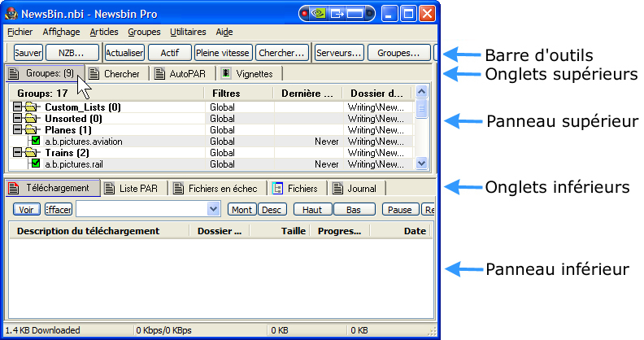Click the page icon on AutoPAR tab

pyautogui.click(x=159, y=74)
